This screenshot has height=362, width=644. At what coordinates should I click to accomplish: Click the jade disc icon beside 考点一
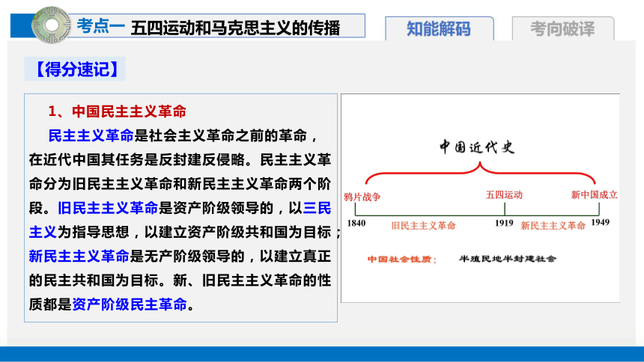[52, 25]
